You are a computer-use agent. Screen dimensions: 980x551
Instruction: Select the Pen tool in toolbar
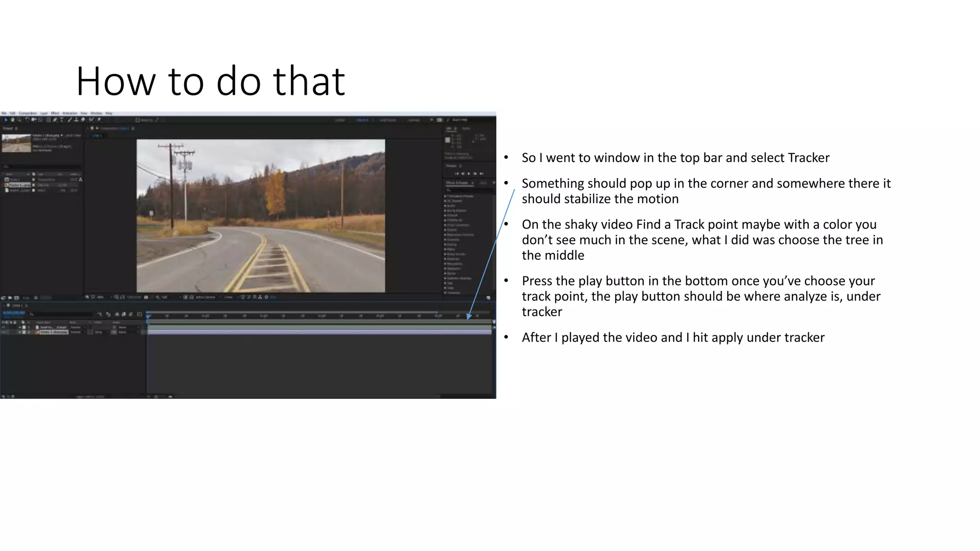(56, 120)
